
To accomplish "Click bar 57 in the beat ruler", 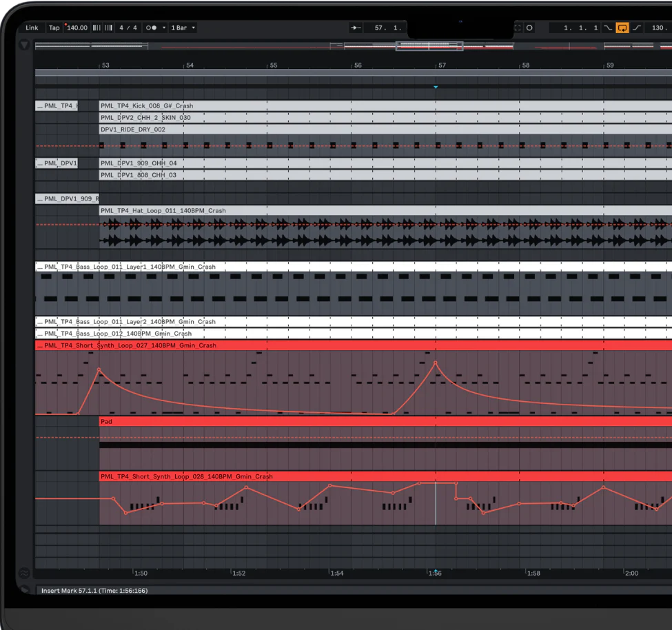I will (442, 65).
